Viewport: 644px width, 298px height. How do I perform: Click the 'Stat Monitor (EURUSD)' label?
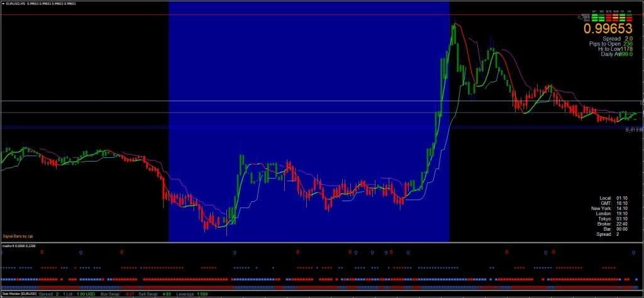point(19,294)
